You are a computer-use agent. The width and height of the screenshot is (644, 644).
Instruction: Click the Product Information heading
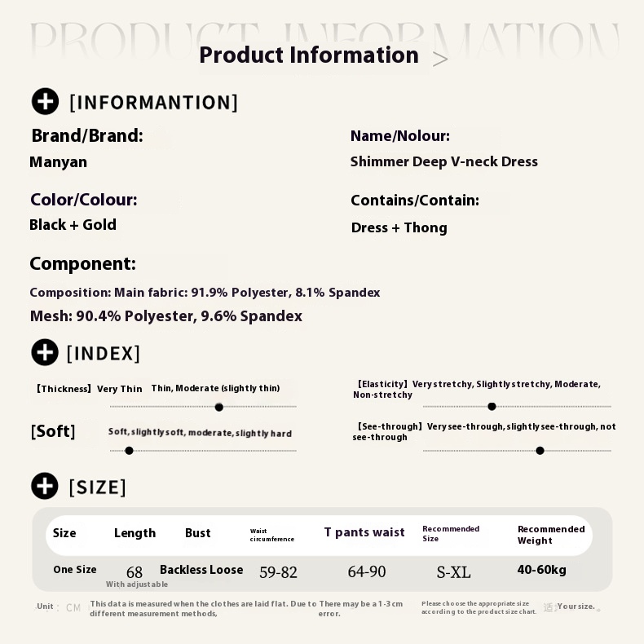(x=308, y=55)
